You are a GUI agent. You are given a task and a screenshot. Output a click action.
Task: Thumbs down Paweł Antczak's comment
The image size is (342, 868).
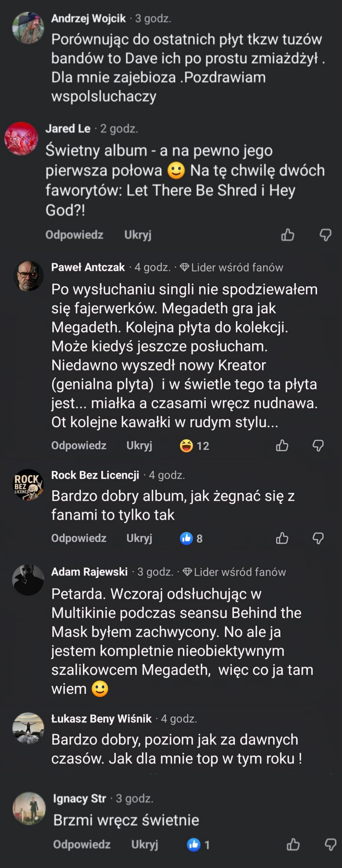pos(318,446)
